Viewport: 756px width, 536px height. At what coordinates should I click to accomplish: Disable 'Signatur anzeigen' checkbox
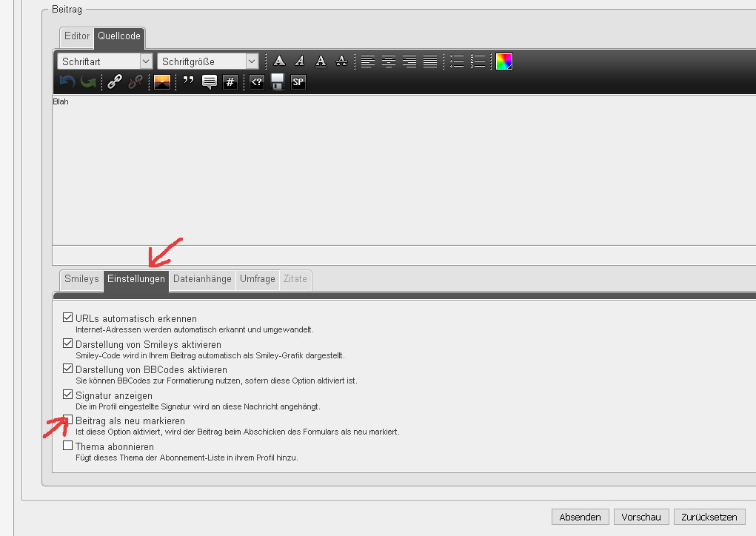click(x=68, y=395)
